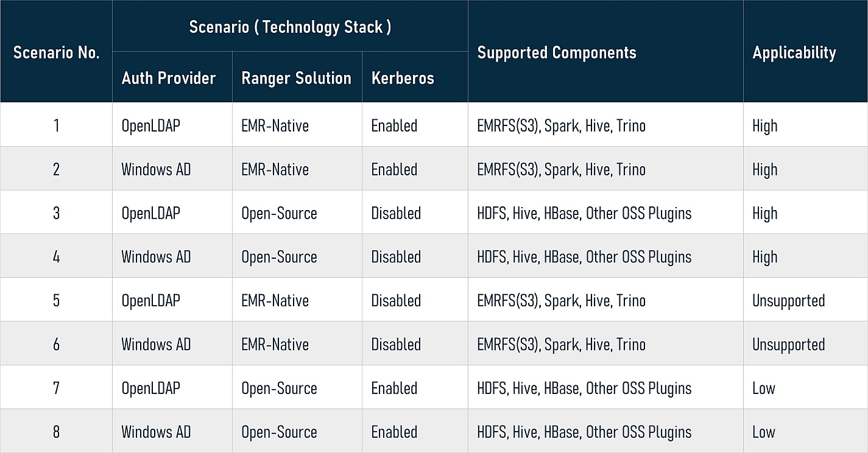Click the "Supported Components" column header
Screen dimensions: 868x453
(557, 53)
